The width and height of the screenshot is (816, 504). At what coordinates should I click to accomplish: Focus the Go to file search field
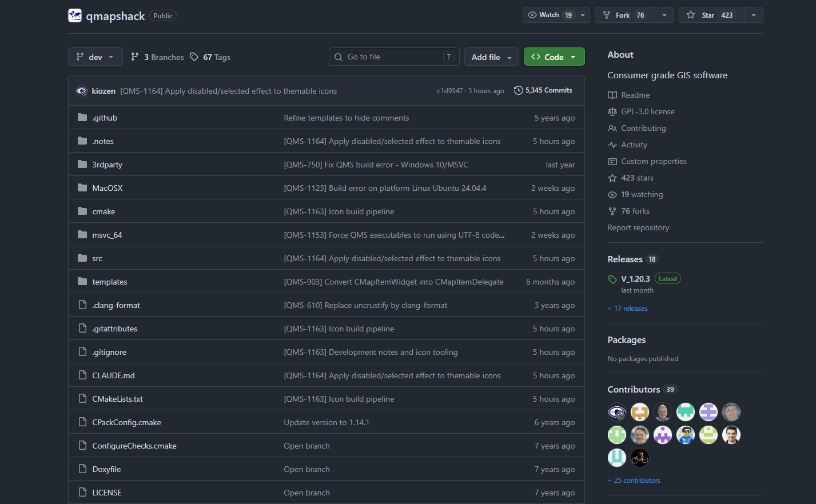[394, 57]
